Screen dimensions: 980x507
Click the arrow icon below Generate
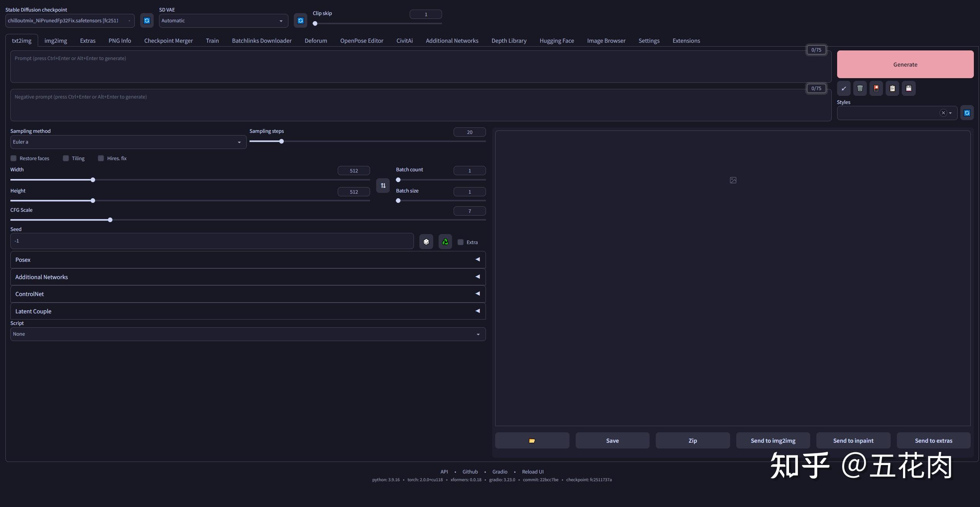click(844, 88)
